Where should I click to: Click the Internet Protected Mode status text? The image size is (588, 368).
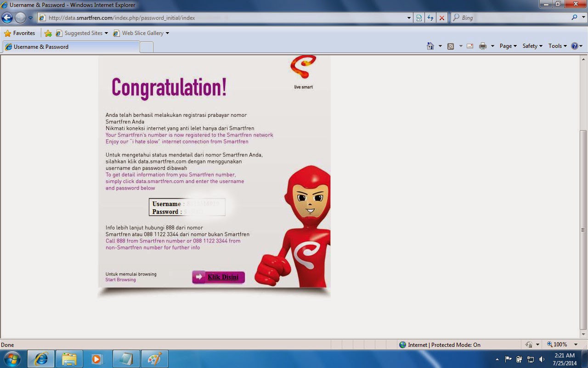[x=444, y=345]
